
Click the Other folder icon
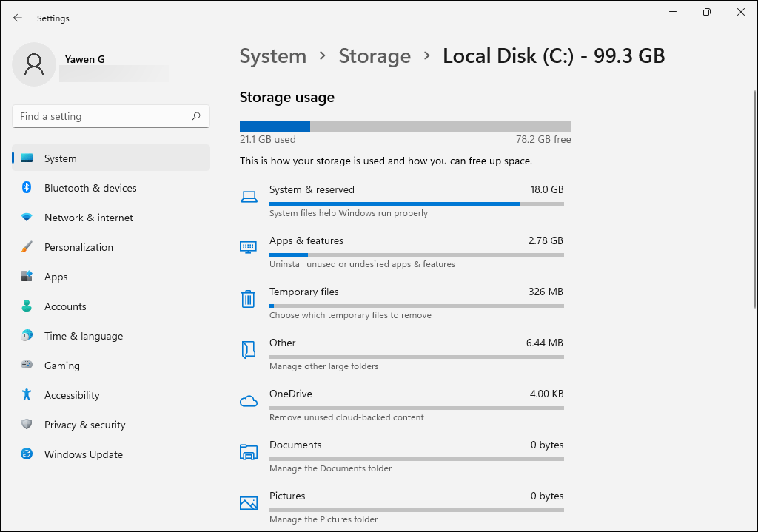[x=248, y=349]
